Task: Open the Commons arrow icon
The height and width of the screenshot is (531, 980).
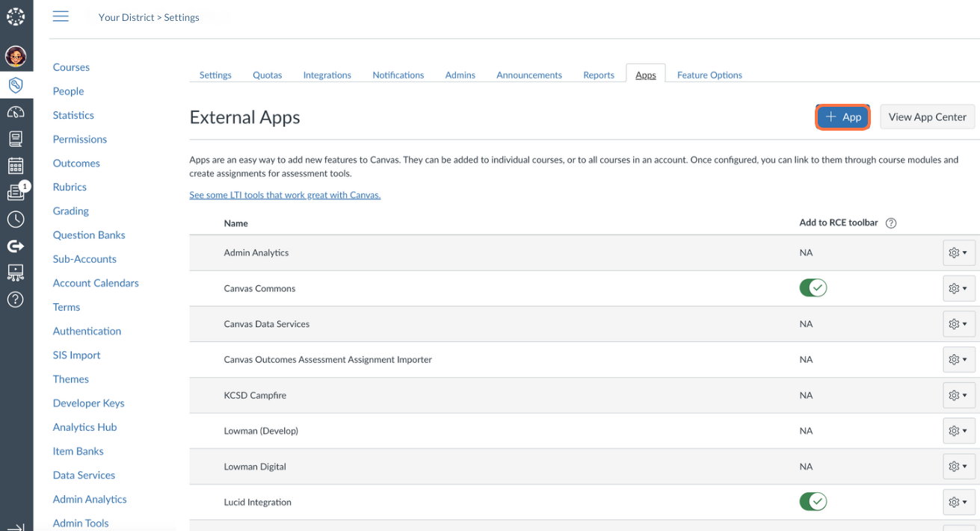Action: pos(16,246)
